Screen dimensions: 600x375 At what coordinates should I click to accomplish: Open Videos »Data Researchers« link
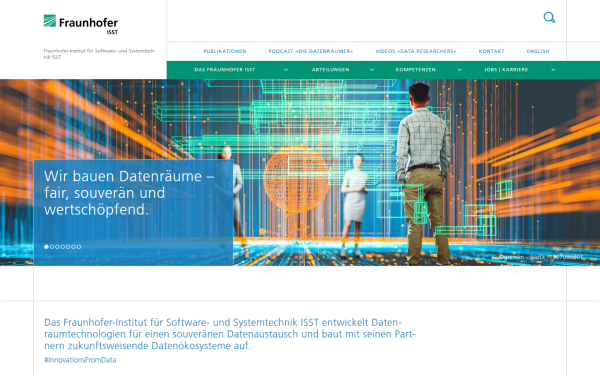tap(416, 51)
